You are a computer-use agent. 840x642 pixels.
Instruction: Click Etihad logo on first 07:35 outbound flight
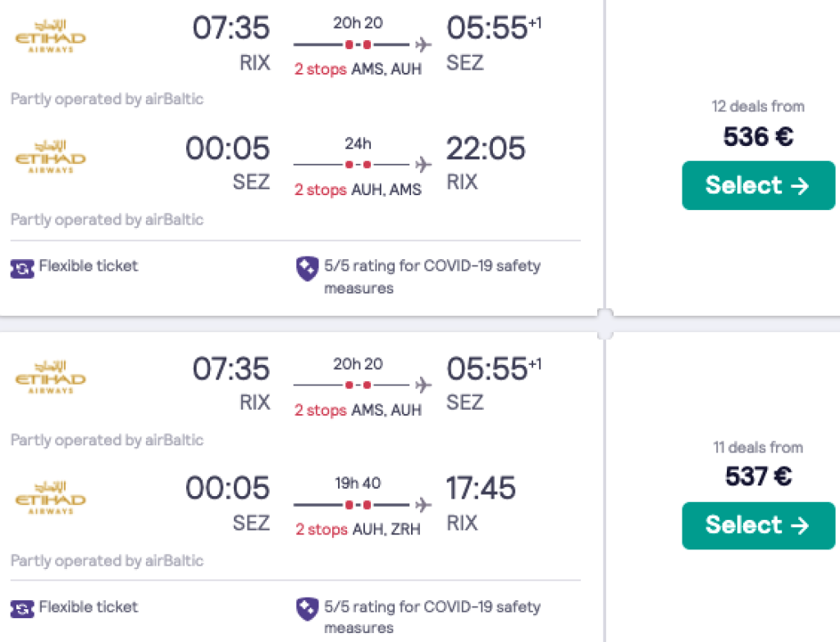(50, 37)
